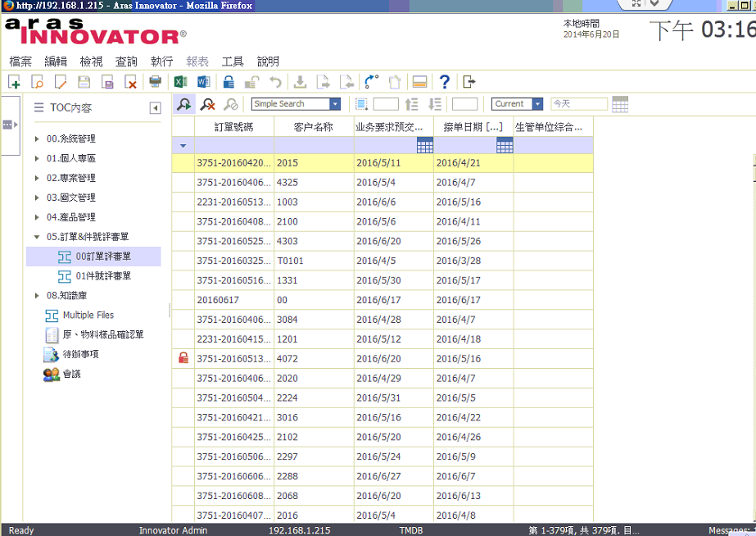The image size is (756, 536).
Task: Expand the 02.專案管理 tree node
Action: click(x=37, y=178)
